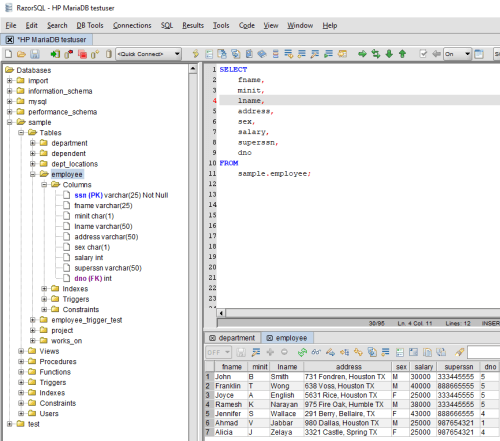Viewport: 500px width, 441px height.
Task: Sort results by the salary column header
Action: pyautogui.click(x=423, y=367)
